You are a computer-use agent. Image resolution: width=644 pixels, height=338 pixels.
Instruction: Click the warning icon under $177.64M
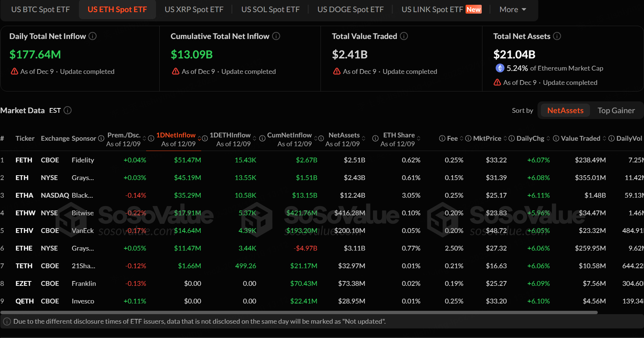14,71
